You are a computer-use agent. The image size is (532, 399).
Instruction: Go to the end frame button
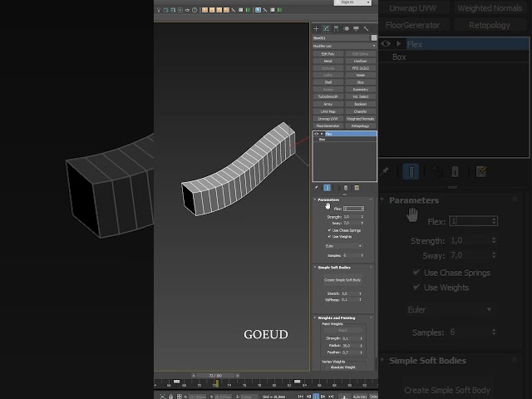pos(331,397)
